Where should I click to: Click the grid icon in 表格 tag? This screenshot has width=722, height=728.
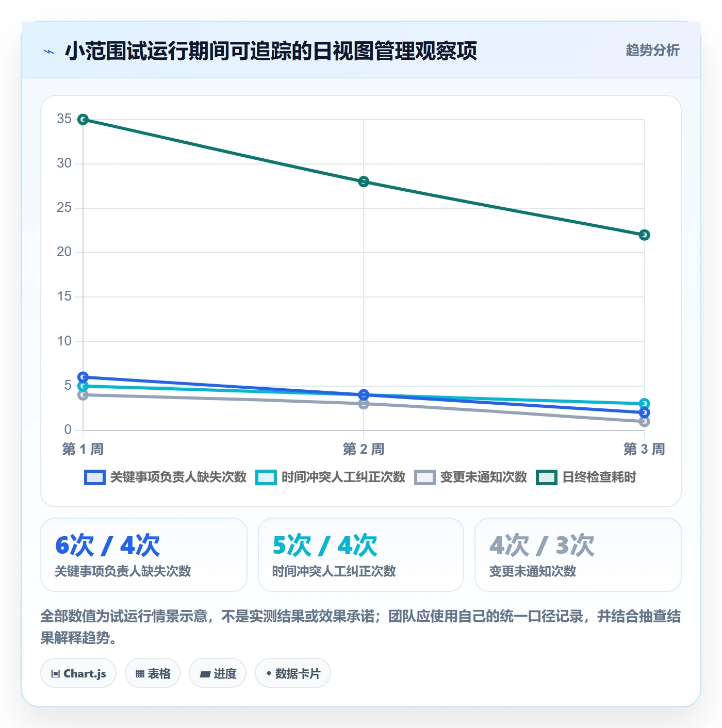click(x=140, y=674)
